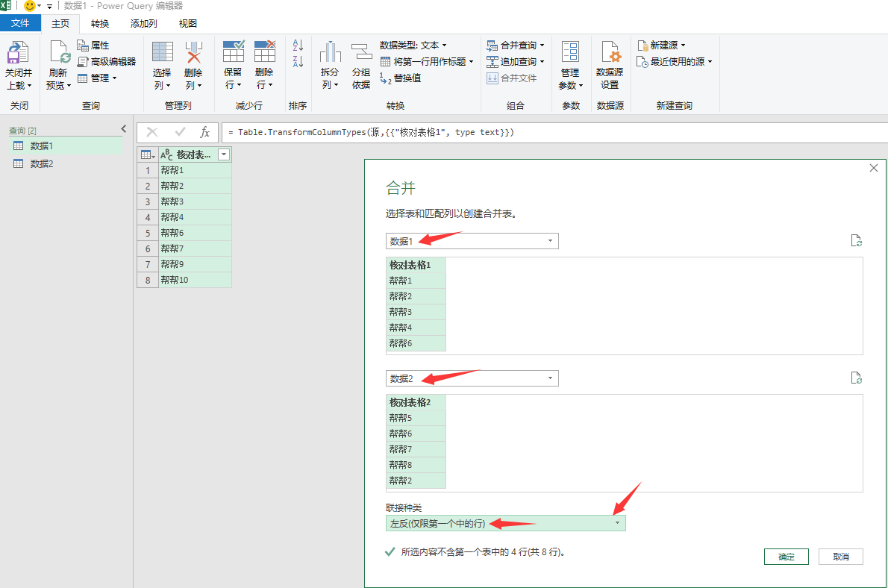Click cancel X in formula bar
This screenshot has width=888, height=588.
click(151, 132)
